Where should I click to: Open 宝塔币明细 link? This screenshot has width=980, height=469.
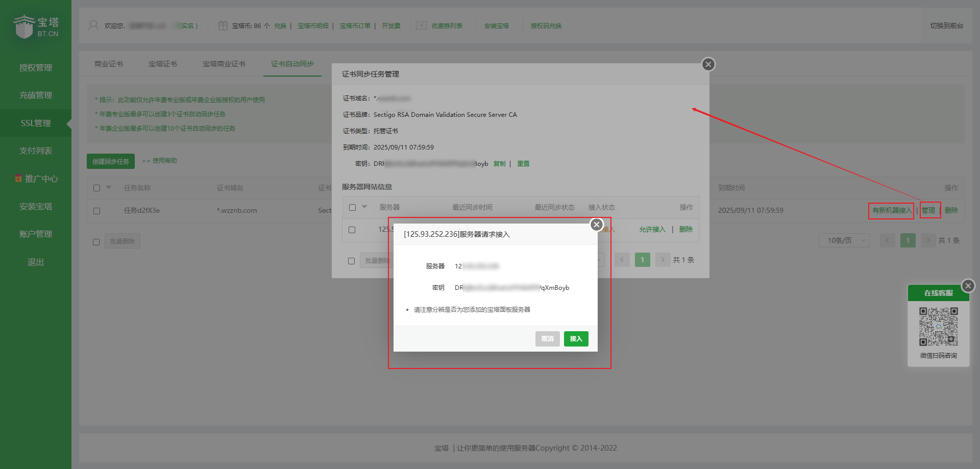[313, 26]
